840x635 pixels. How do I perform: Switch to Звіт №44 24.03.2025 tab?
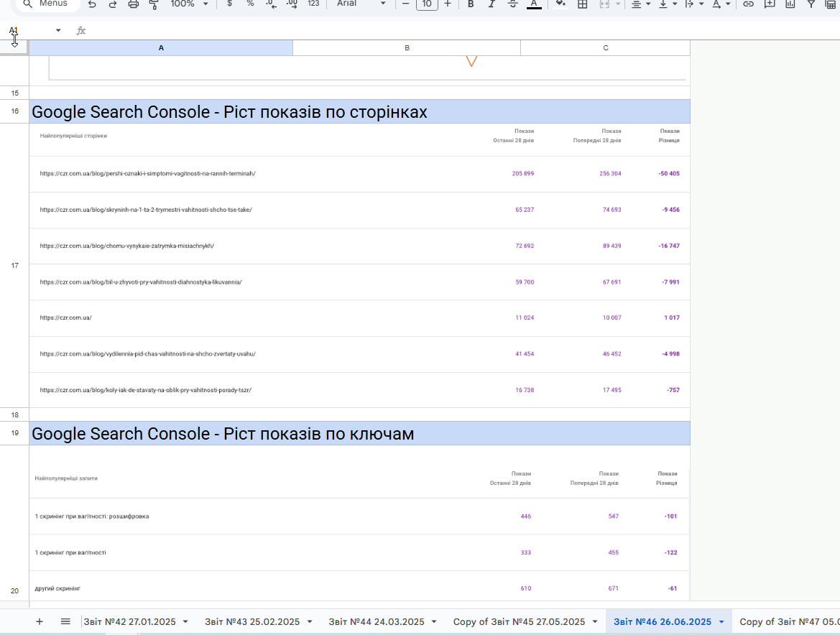click(x=376, y=621)
